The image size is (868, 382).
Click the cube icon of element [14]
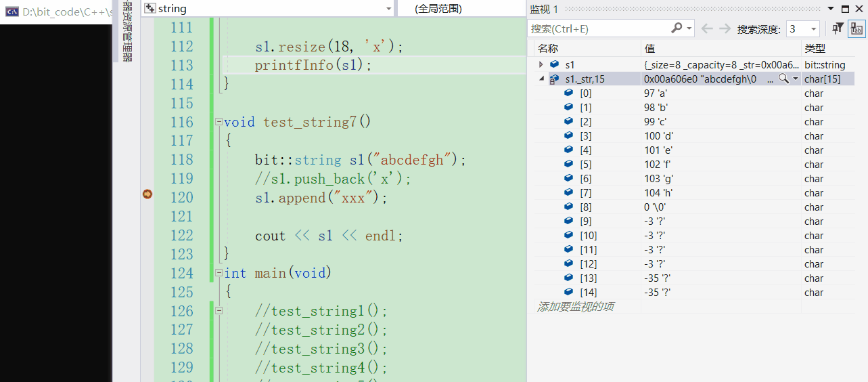pos(569,292)
